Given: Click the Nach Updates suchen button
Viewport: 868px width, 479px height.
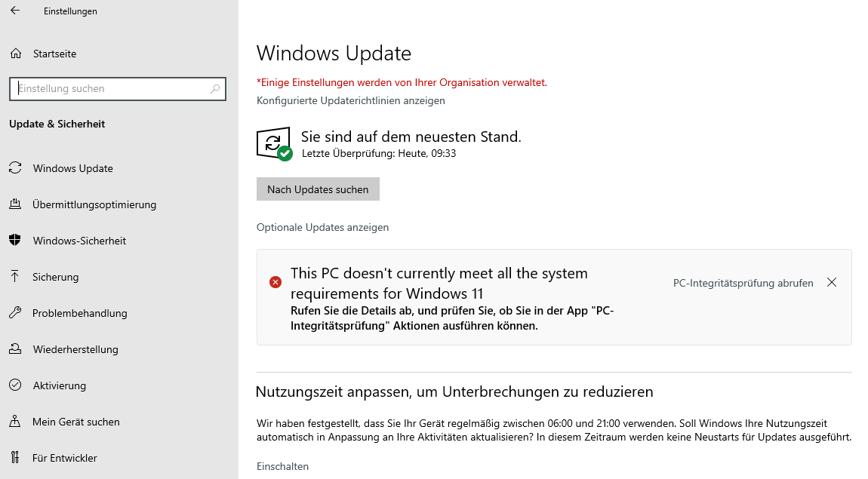Looking at the screenshot, I should tap(318, 189).
